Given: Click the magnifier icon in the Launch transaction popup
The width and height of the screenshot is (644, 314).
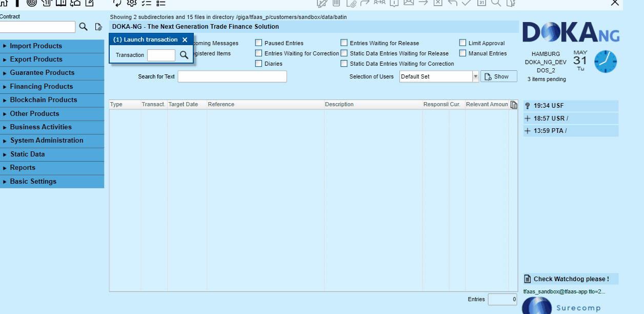Looking at the screenshot, I should pyautogui.click(x=184, y=55).
